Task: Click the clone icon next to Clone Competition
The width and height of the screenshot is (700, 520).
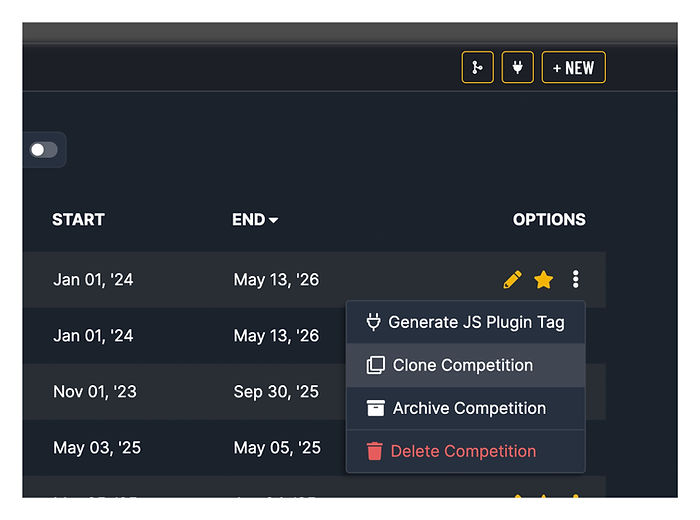Action: pos(375,365)
